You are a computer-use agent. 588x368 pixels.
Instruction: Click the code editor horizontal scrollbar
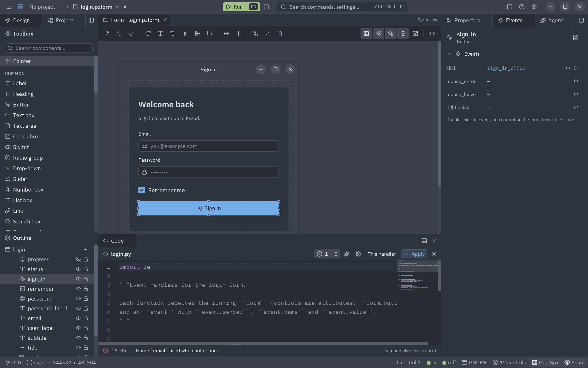[263, 343]
